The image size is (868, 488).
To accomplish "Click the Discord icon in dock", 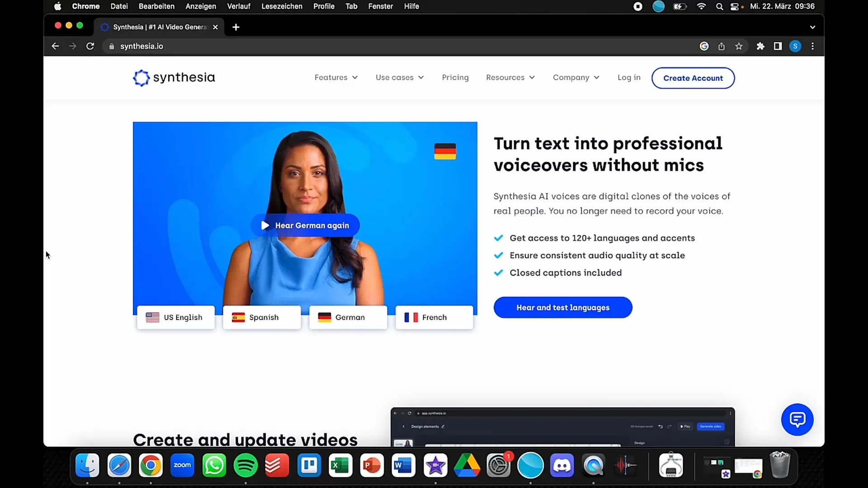I will [x=561, y=465].
